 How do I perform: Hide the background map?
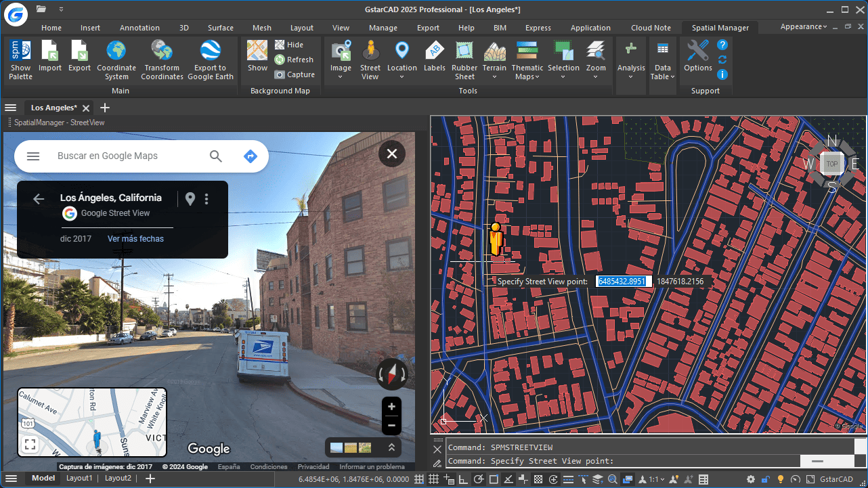click(289, 45)
